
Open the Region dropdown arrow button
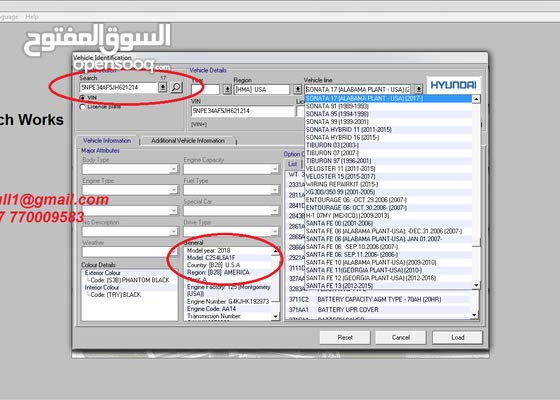(298, 89)
